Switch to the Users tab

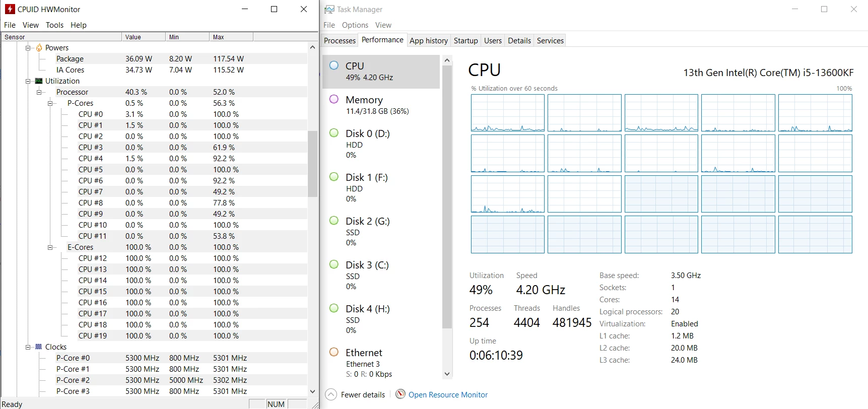pos(493,40)
